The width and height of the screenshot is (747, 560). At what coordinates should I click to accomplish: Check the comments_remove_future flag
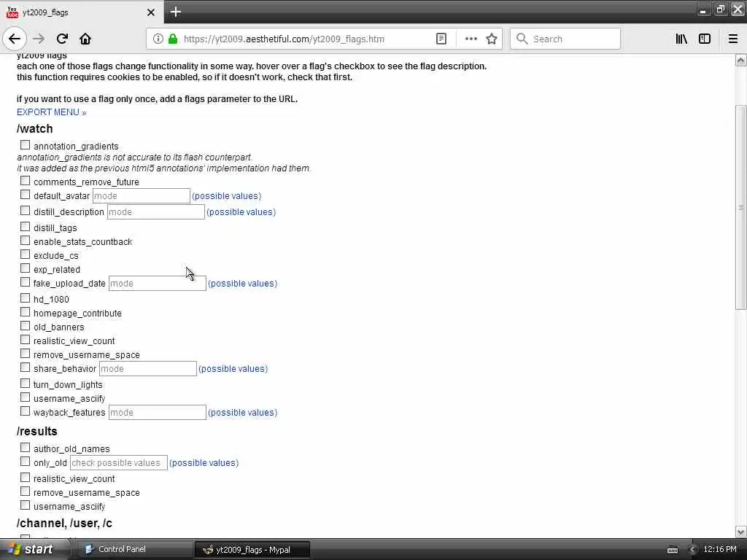[x=26, y=181]
